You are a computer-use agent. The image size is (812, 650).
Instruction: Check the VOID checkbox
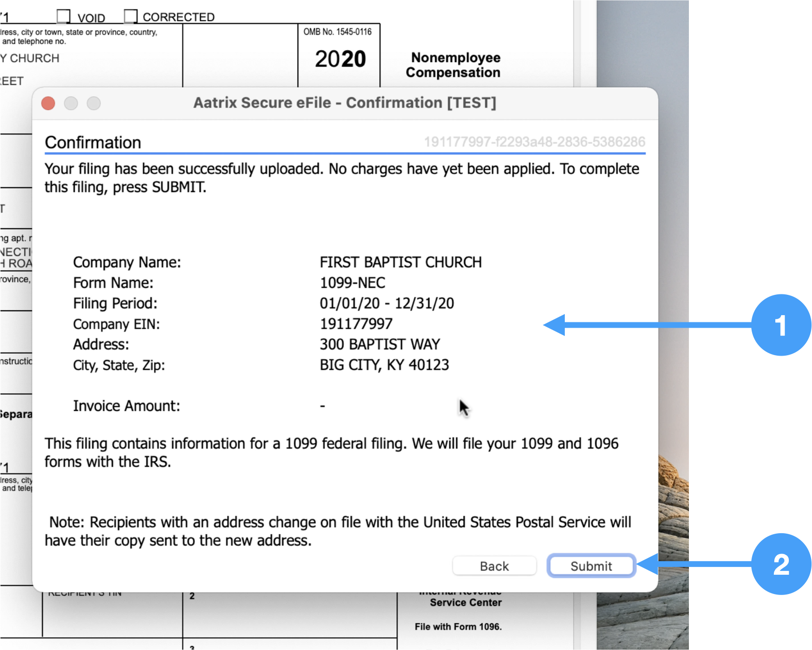coord(63,16)
